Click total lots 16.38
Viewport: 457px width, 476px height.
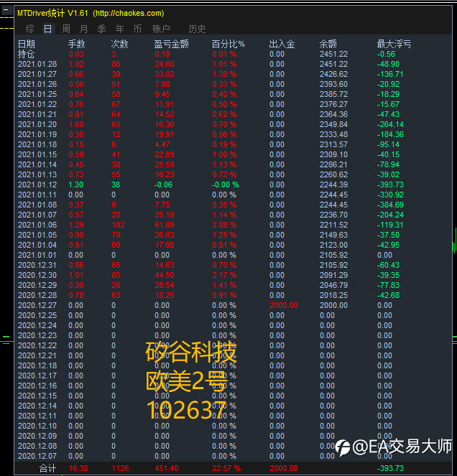(x=78, y=468)
